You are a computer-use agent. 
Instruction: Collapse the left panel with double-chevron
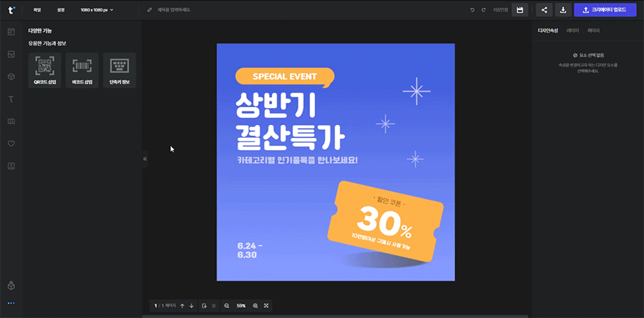tap(145, 159)
